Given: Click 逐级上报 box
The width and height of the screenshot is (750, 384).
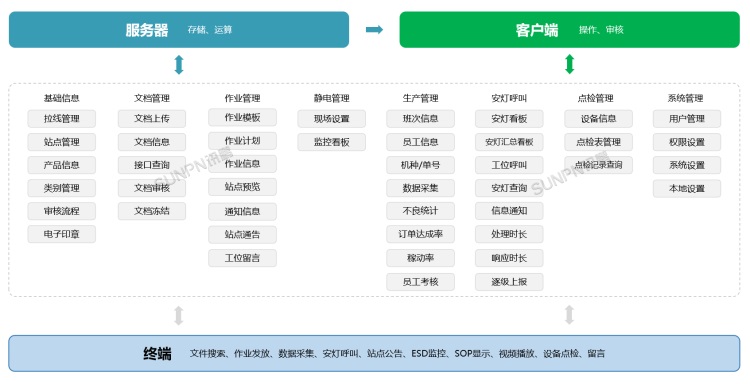Looking at the screenshot, I should point(509,282).
